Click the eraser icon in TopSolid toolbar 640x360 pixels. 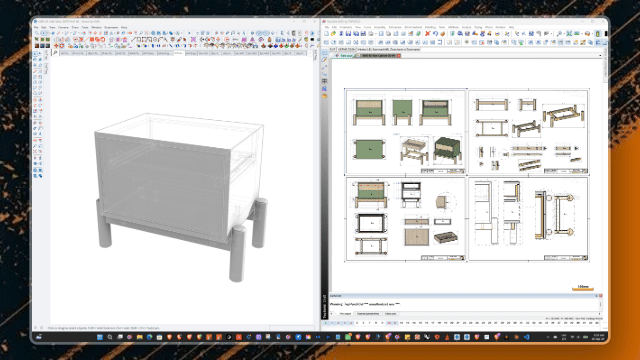[442, 33]
